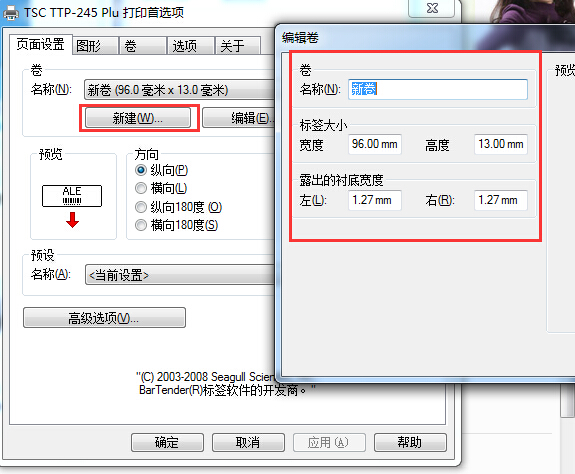Open the 选项 tab
The height and width of the screenshot is (474, 575).
coord(191,46)
